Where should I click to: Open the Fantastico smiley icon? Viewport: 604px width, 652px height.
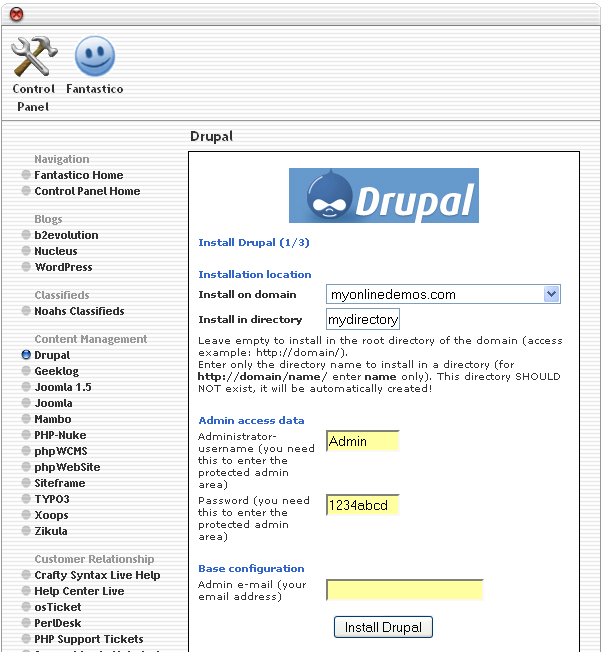click(x=95, y=56)
